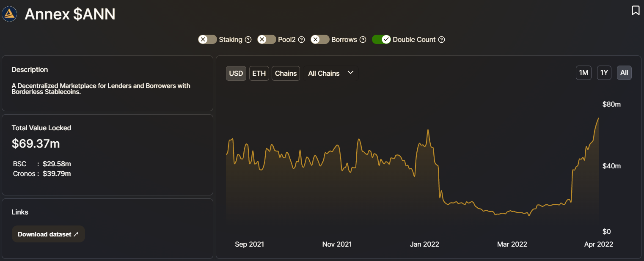Click the Links heading
The image size is (644, 261).
coord(20,212)
